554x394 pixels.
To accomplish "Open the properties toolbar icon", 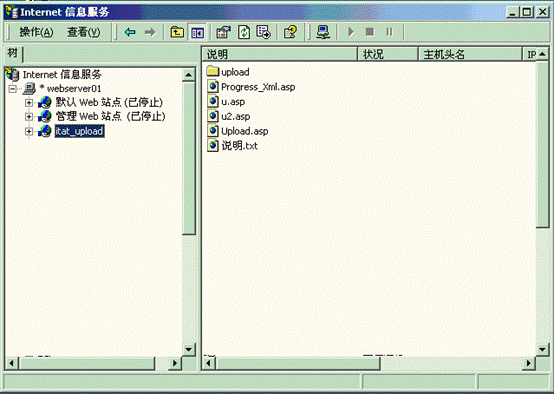I will (x=223, y=33).
